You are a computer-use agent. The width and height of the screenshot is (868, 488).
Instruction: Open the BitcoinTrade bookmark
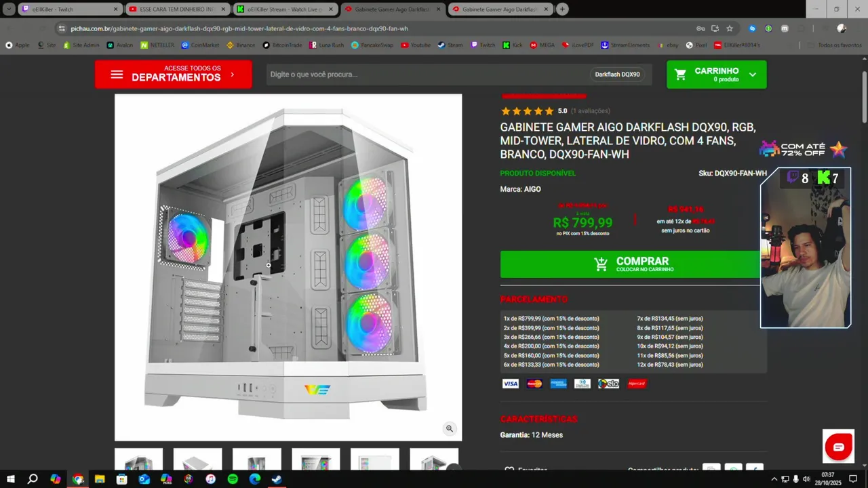click(x=282, y=45)
